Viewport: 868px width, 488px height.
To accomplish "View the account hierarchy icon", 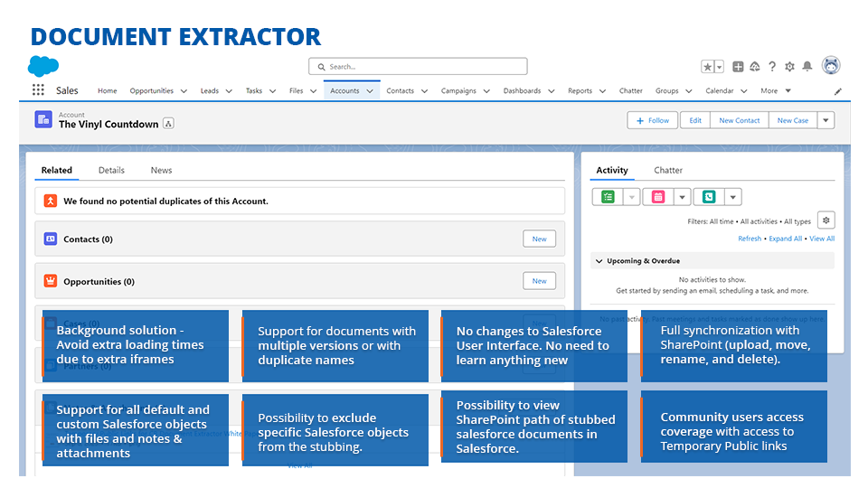I will pyautogui.click(x=169, y=124).
